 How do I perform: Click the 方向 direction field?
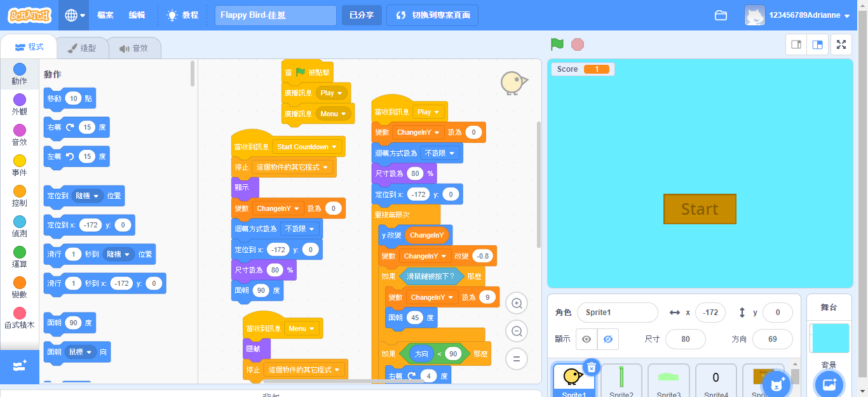tap(773, 339)
